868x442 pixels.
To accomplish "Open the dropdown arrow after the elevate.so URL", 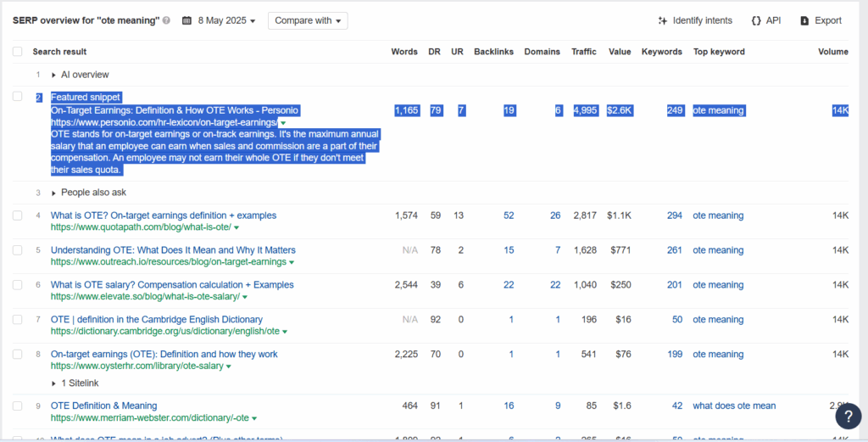I will [x=245, y=297].
